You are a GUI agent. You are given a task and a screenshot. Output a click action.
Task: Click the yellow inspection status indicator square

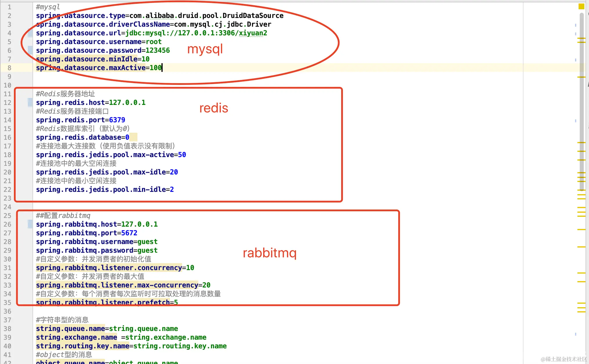(x=581, y=6)
